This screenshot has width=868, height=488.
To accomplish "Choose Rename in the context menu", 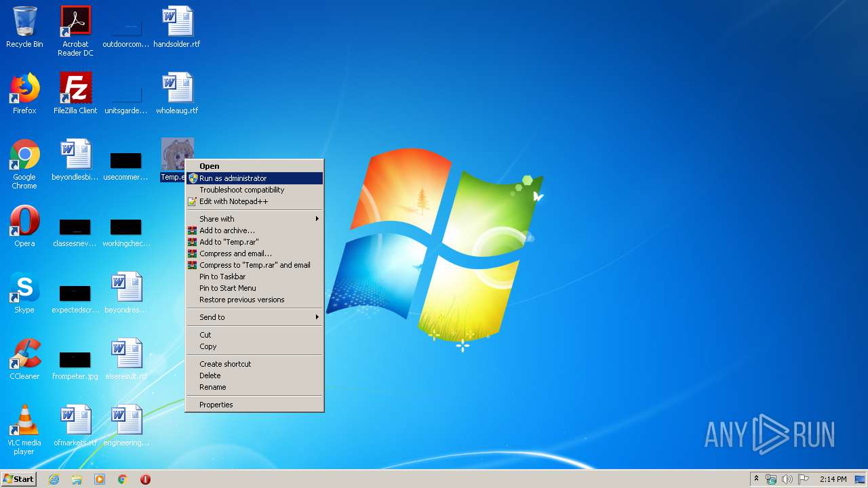I will click(254, 387).
